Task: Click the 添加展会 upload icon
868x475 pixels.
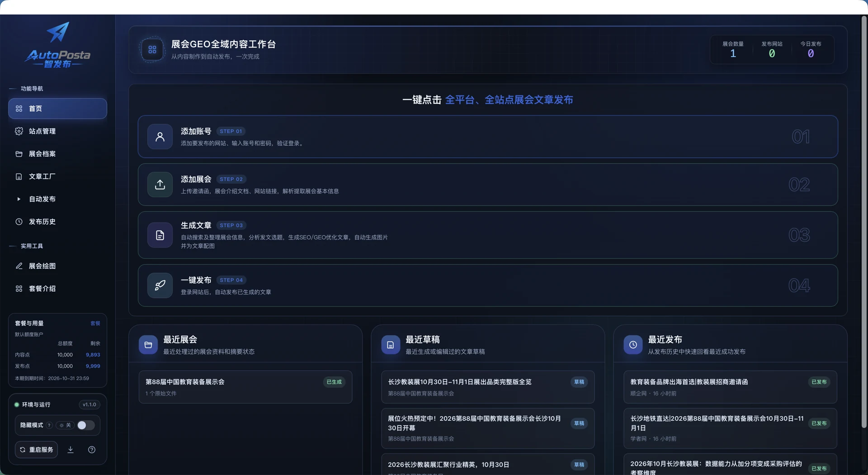Action: pyautogui.click(x=160, y=185)
